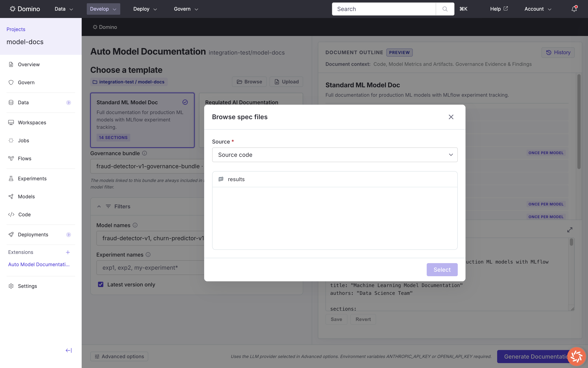
Task: Select the results folder row
Action: (x=335, y=179)
